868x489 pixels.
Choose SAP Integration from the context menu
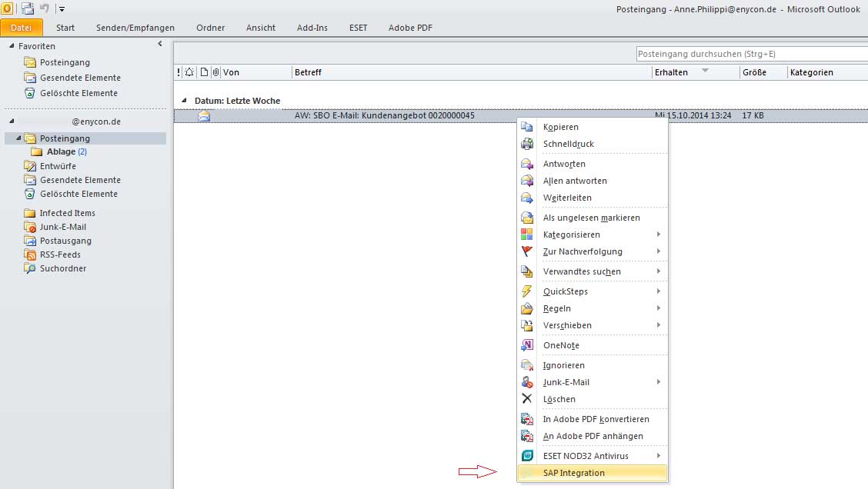[x=573, y=472]
